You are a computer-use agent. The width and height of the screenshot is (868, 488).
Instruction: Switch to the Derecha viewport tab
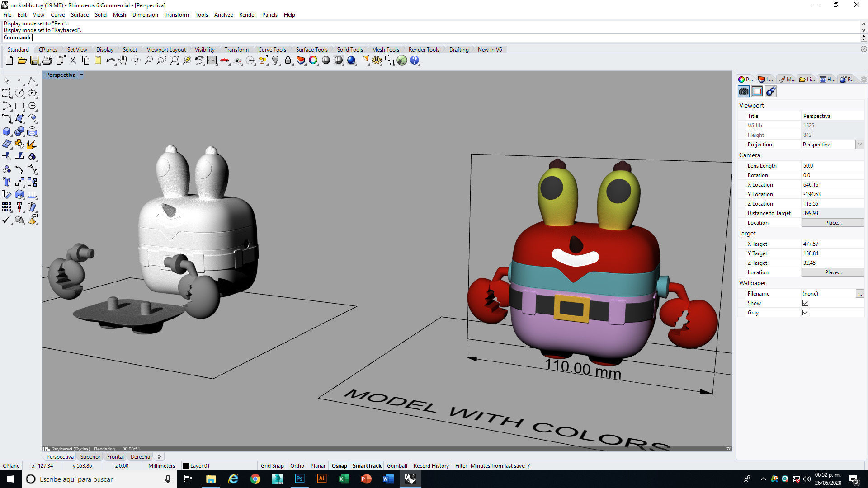(x=140, y=457)
